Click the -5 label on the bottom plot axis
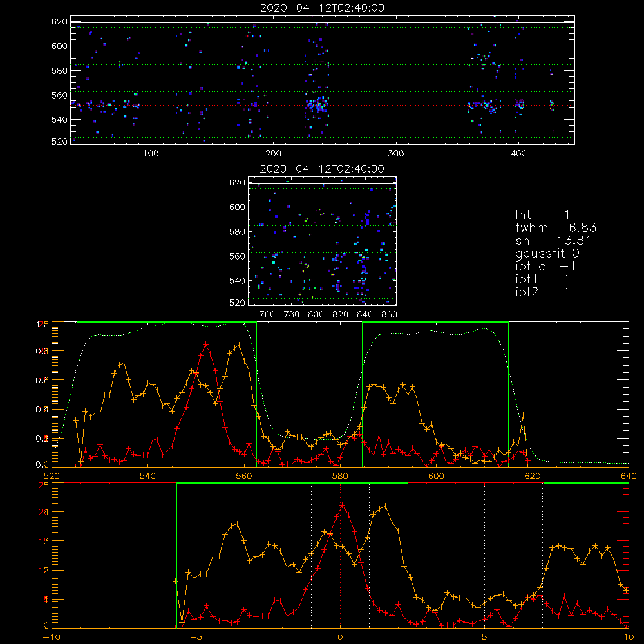This screenshot has width=644, height=644. pyautogui.click(x=196, y=638)
